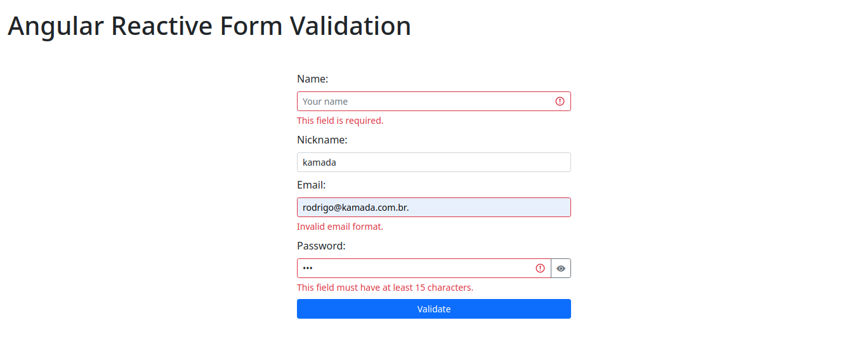Click the warning icon in Password field

540,269
